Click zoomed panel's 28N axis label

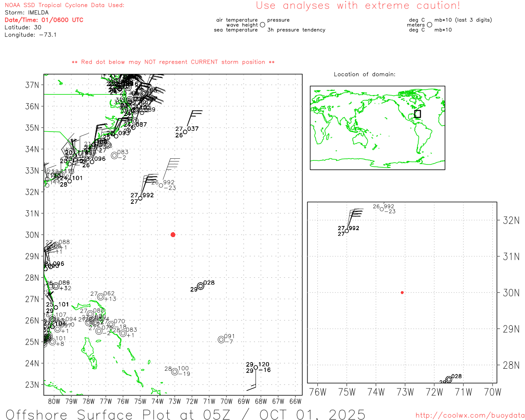[511, 365]
